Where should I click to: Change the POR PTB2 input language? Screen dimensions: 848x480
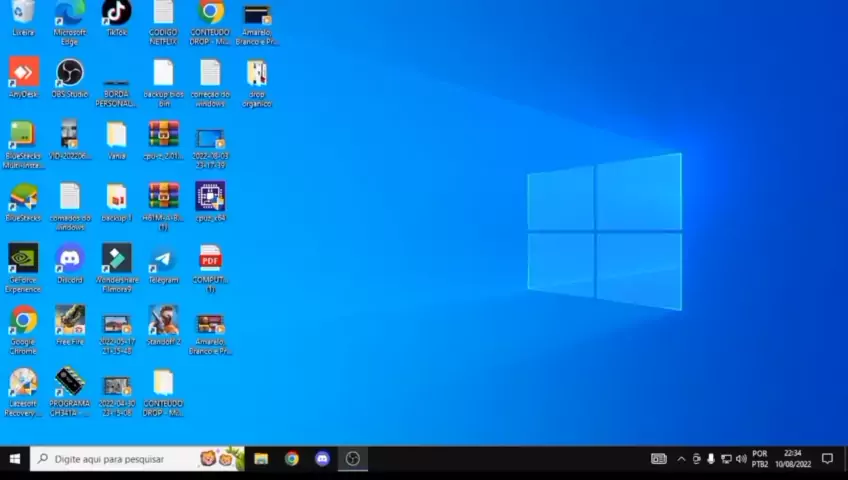point(760,459)
